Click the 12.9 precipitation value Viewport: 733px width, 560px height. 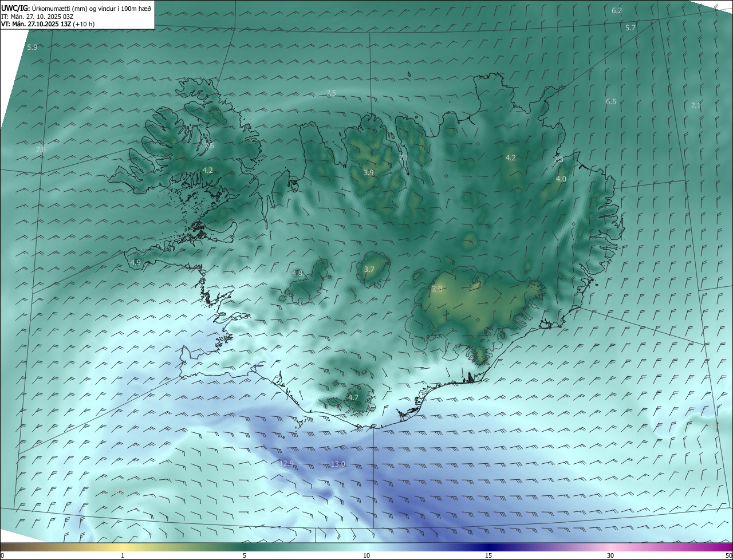[287, 463]
